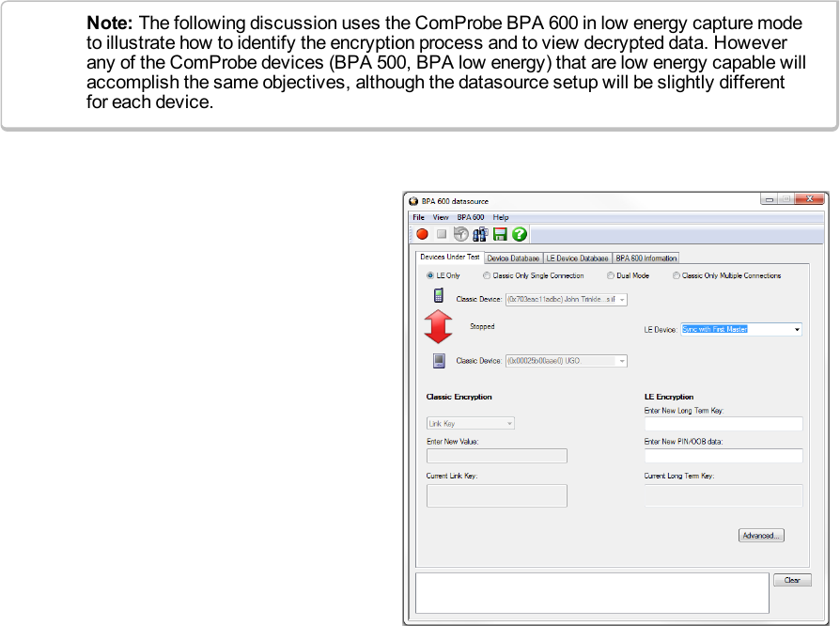Select Classic Only Single Connection mode

(487, 275)
